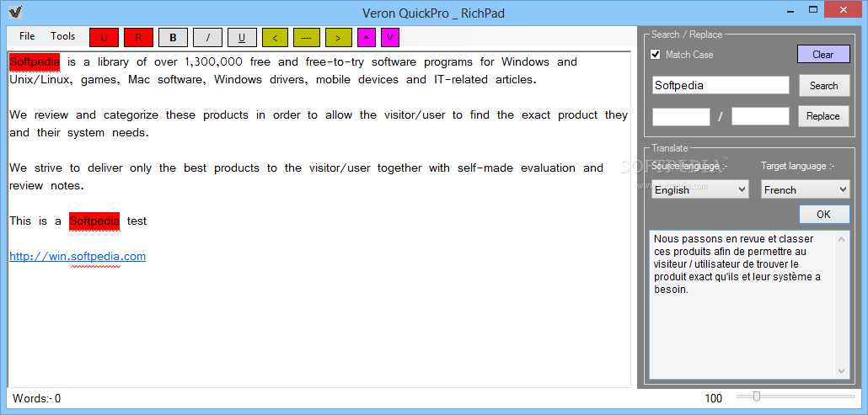Screen dimensions: 868x415
Task: Click the magenta v button
Action: coord(389,38)
